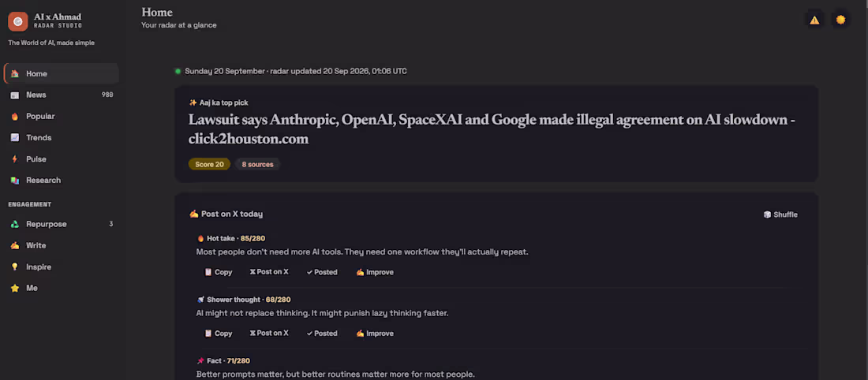Screen dimensions: 868x380
Task: Click the Score 20 badge
Action: [209, 164]
